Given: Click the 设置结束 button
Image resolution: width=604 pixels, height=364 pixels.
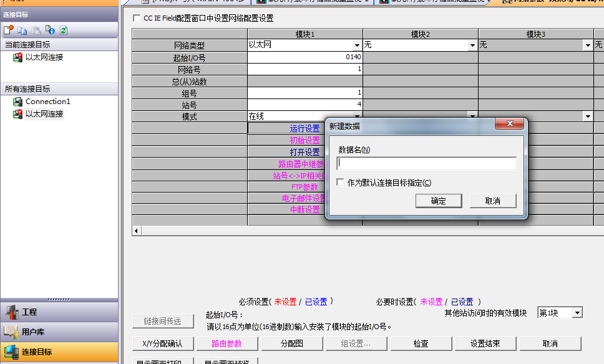Looking at the screenshot, I should 485,343.
